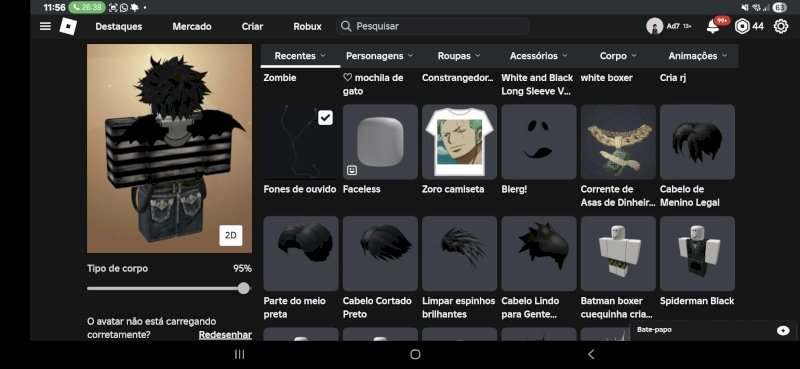Tap the Android recent apps button
The image size is (800, 369).
(239, 354)
